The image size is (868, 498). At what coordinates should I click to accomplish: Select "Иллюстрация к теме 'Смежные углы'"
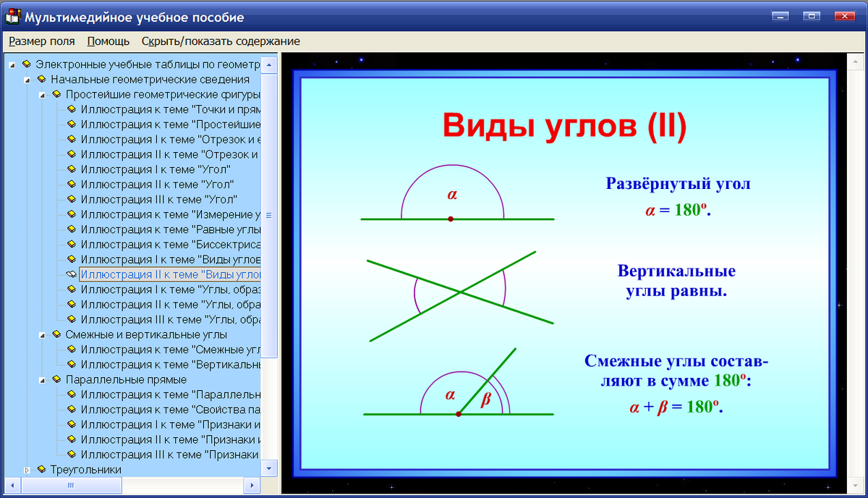click(166, 350)
